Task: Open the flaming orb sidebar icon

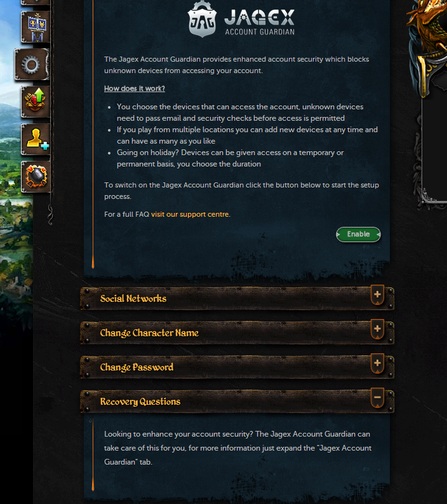Action: 36,177
